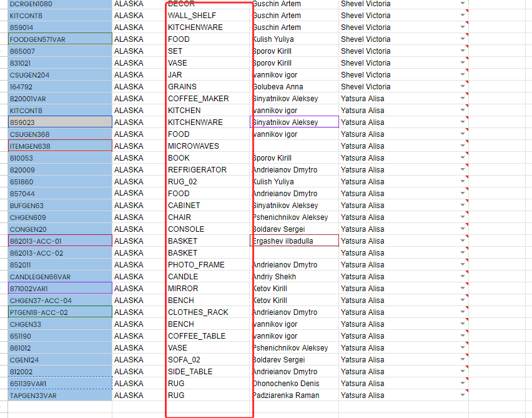Screen dimensions: 532x418
Task: Select the SIDE_TABLE cell
Action: [x=207, y=372]
